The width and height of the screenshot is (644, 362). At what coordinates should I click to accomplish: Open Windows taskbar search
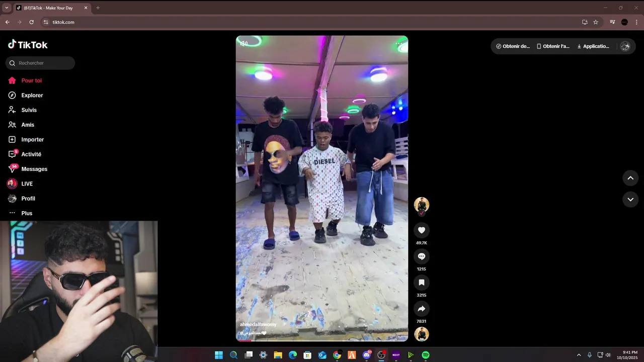click(233, 355)
